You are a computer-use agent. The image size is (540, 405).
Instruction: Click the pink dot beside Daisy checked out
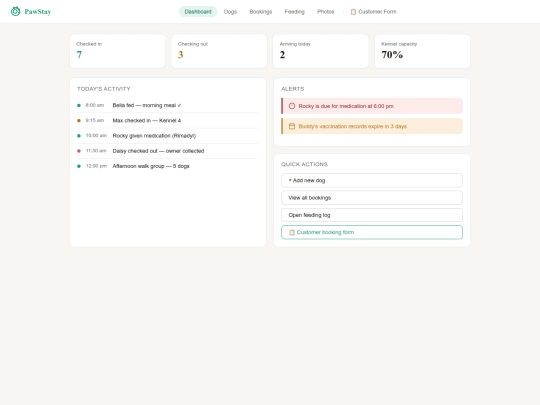[79, 151]
